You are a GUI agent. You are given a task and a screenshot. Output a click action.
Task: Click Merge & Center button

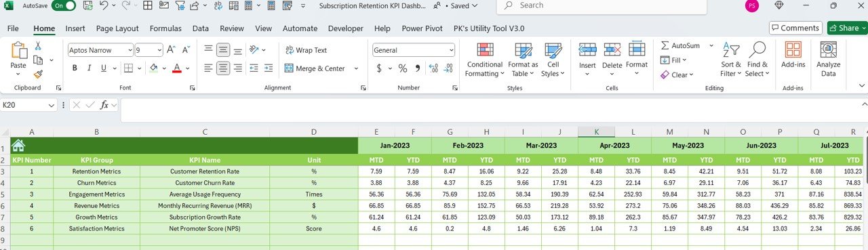pos(315,68)
